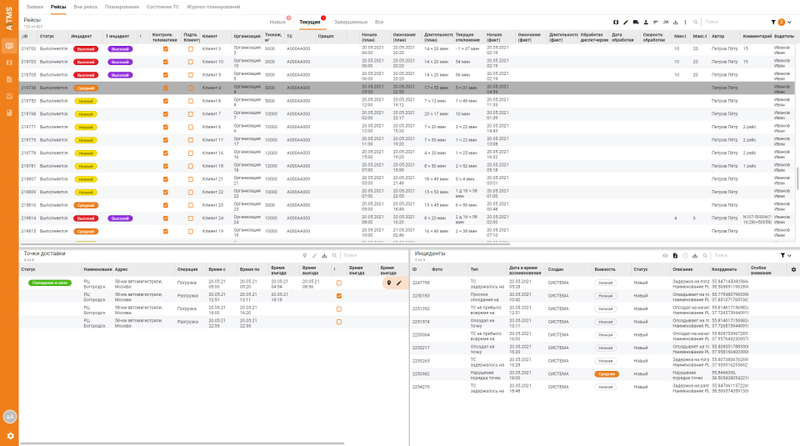This screenshot has width=800, height=446.
Task: Open column settings gear in Инциденты table
Action: coord(793,269)
